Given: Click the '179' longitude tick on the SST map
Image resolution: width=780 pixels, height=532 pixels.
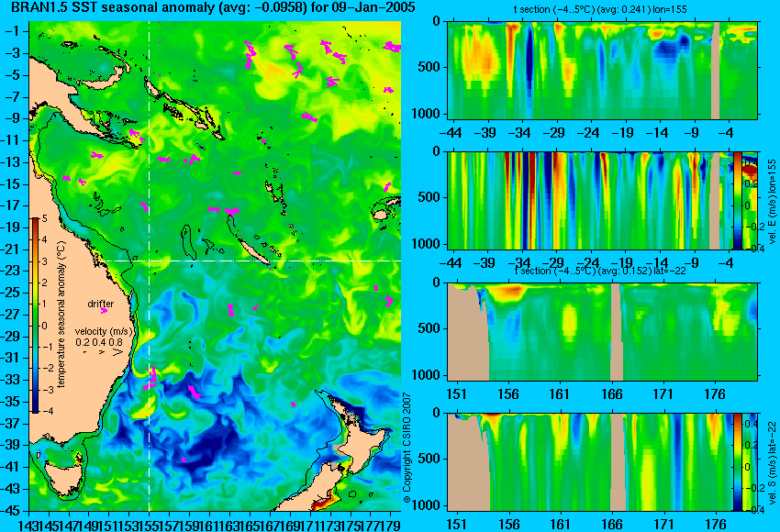Looking at the screenshot, I should (391, 524).
